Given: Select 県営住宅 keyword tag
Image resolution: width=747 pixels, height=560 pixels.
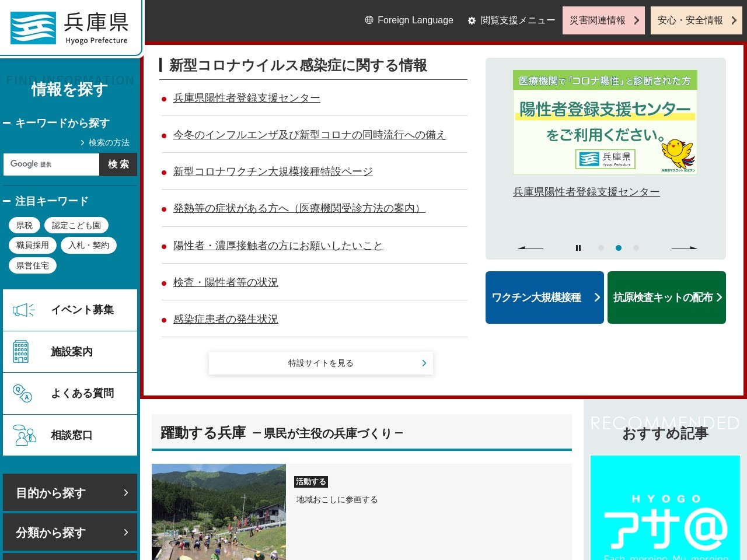Looking at the screenshot, I should coord(33,265).
